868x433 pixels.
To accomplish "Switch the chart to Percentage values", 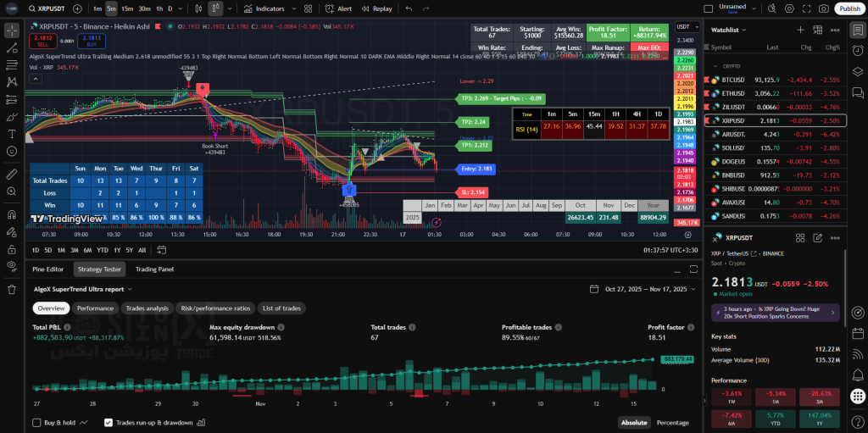I will [672, 423].
